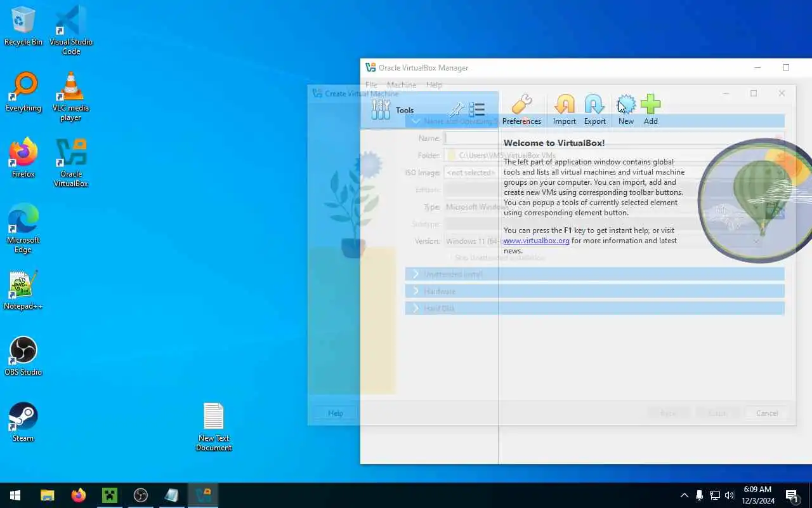Viewport: 812px width, 508px height.
Task: Select the Tools item in VirtualBox sidebar
Action: point(429,110)
